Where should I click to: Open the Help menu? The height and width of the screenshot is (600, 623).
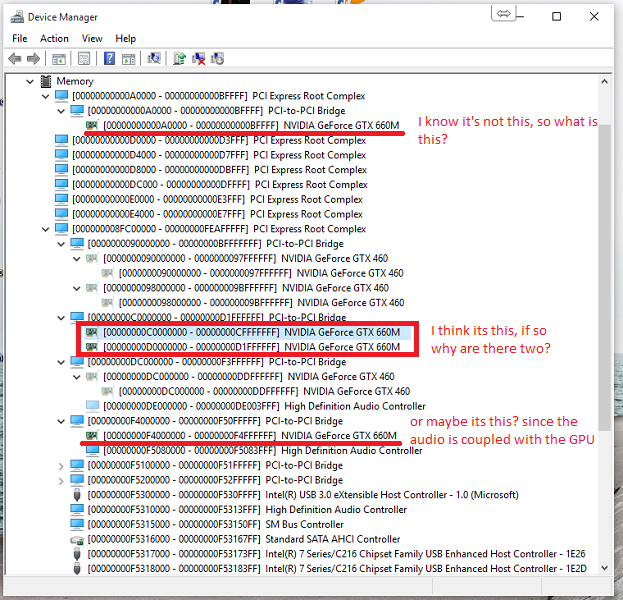pyautogui.click(x=126, y=39)
